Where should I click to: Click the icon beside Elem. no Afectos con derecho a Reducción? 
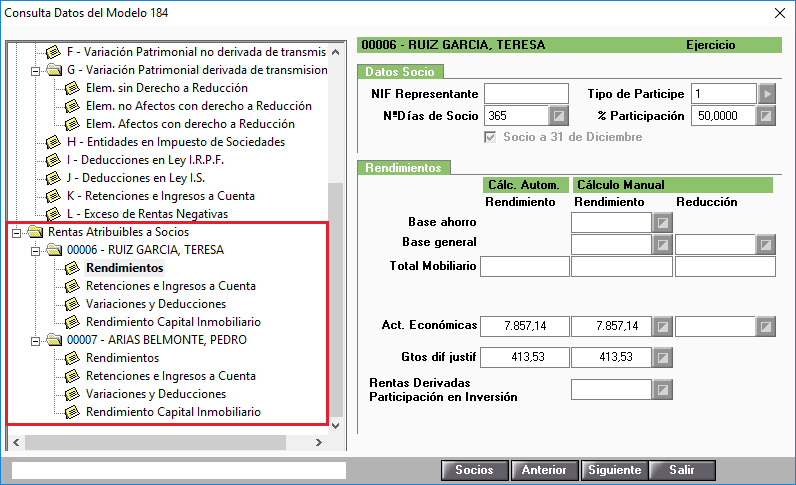72,106
